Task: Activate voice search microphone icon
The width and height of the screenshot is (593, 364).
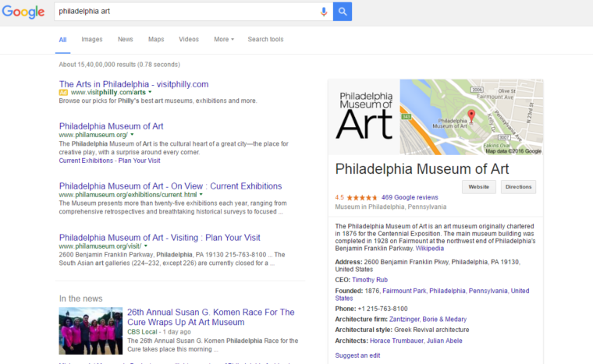Action: [323, 12]
